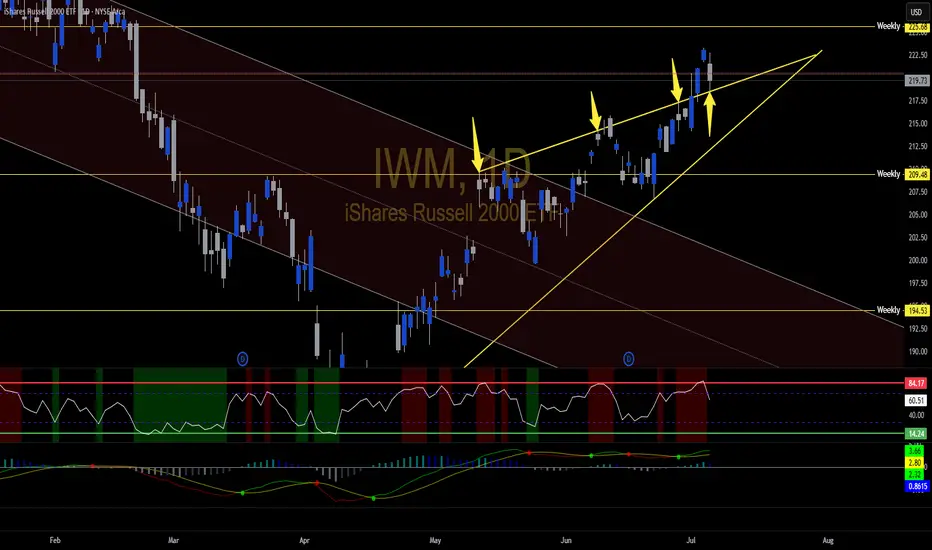Click the 197.50 price axis value
This screenshot has width=932, height=550.
pos(918,283)
